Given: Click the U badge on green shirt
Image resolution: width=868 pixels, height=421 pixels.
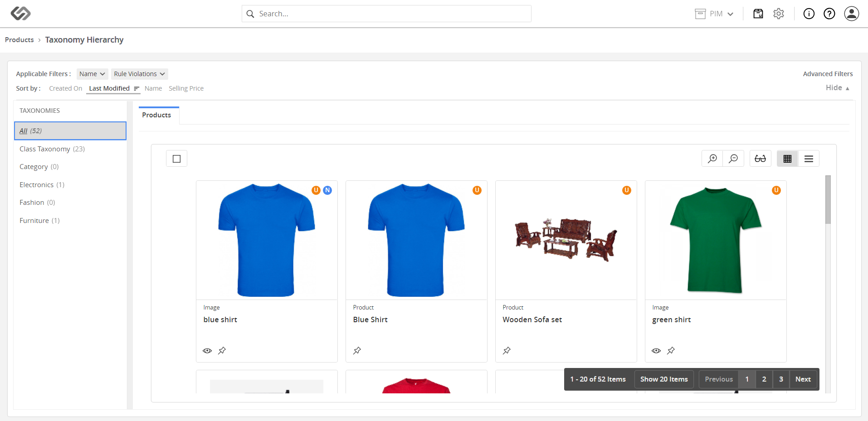Looking at the screenshot, I should click(776, 190).
